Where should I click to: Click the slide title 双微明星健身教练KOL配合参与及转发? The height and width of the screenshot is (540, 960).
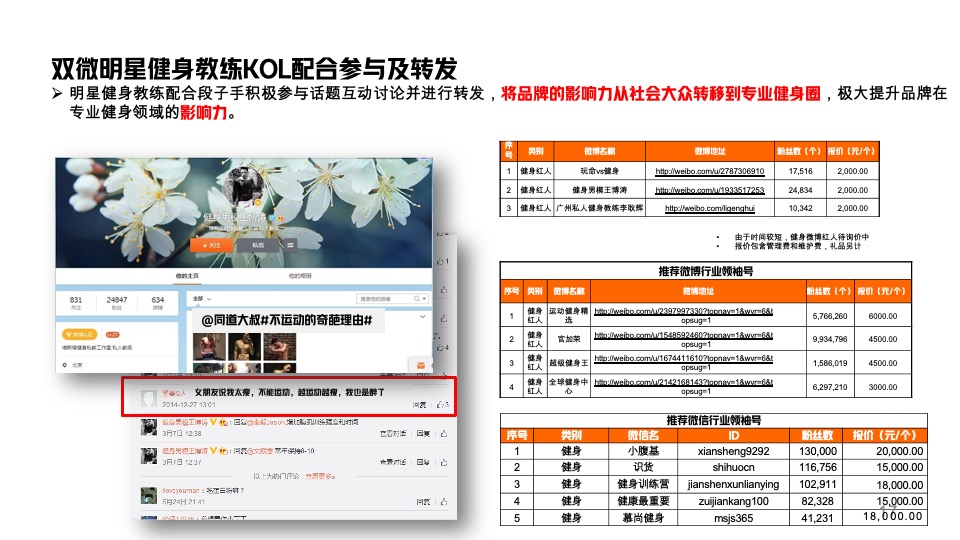(x=254, y=69)
